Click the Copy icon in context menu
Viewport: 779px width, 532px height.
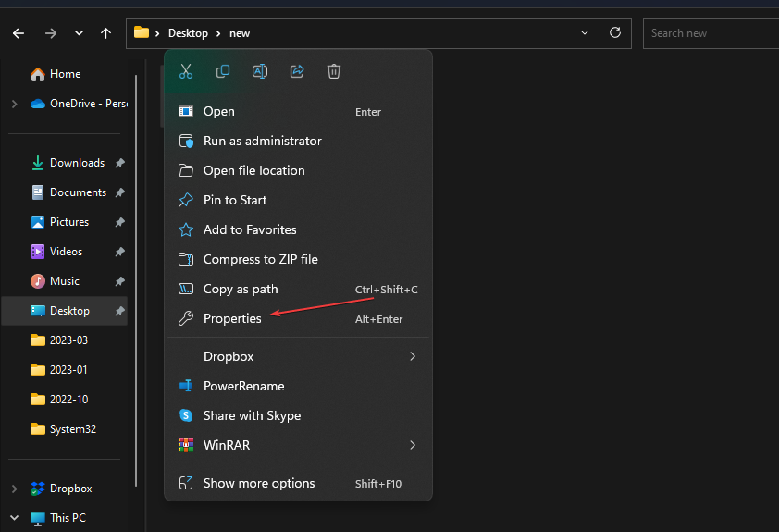pos(223,71)
